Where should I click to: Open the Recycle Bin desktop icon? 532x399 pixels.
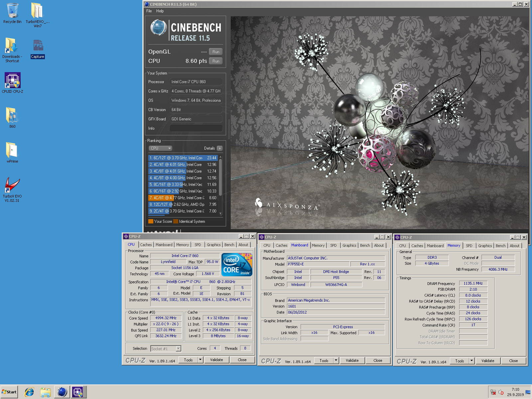[x=12, y=13]
